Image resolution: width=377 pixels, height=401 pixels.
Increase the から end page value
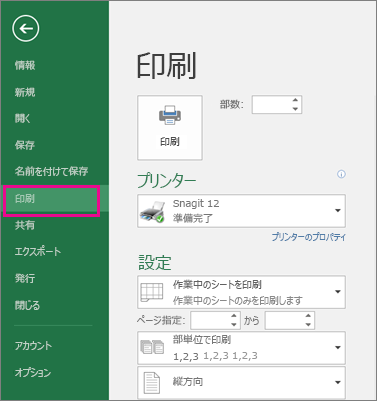point(308,315)
